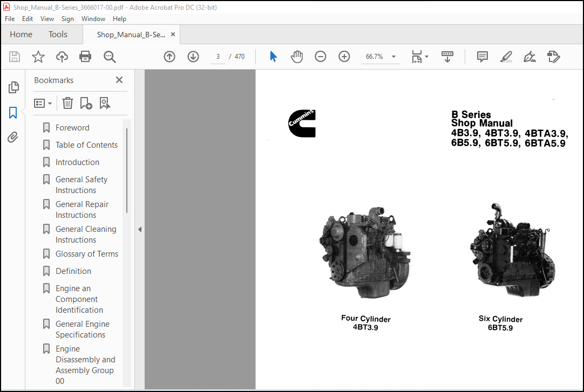Click the Save file icon
The width and height of the screenshot is (584, 392).
[x=15, y=57]
